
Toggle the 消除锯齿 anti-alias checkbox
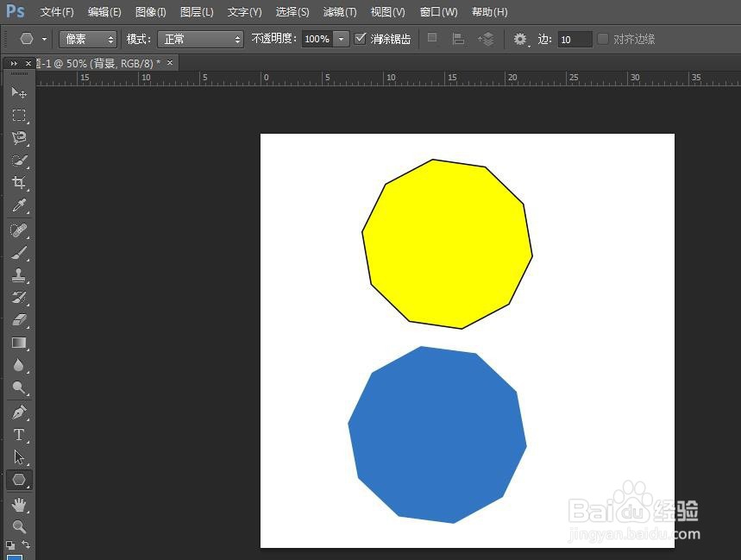(x=360, y=38)
